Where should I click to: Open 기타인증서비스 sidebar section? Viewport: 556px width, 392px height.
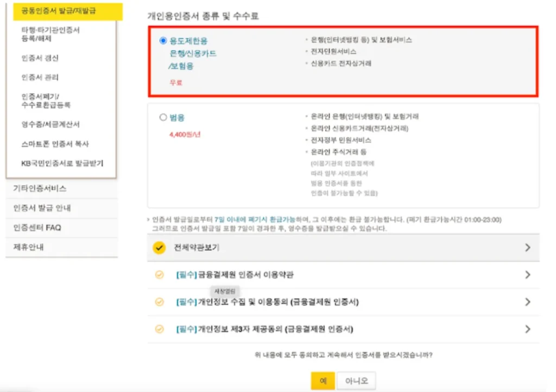[x=62, y=188]
